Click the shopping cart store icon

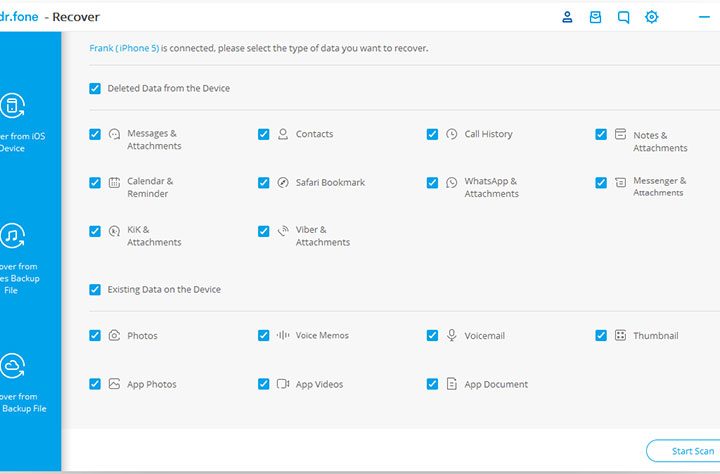[596, 17]
